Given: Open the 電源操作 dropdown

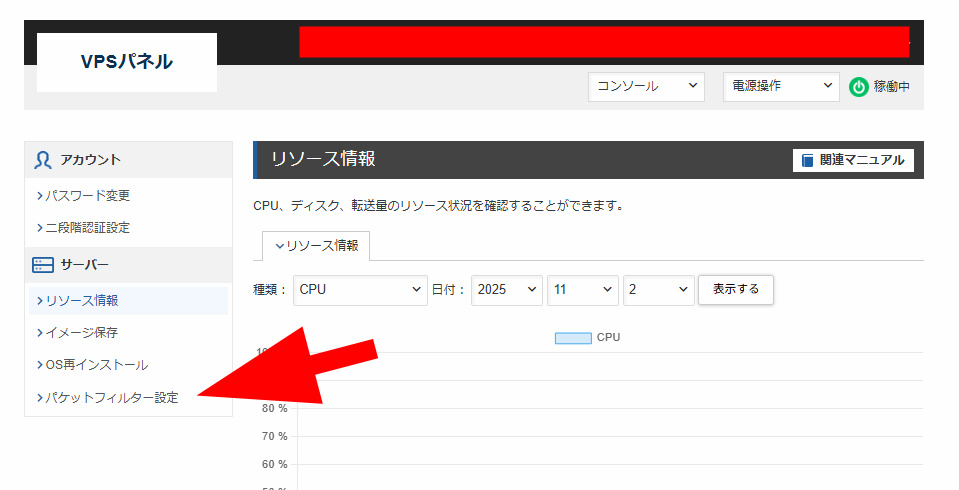Looking at the screenshot, I should [780, 87].
